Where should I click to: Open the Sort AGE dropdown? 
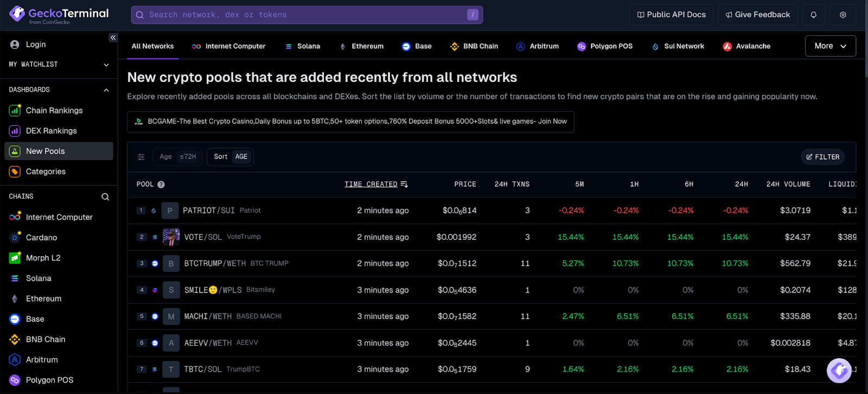coord(230,157)
